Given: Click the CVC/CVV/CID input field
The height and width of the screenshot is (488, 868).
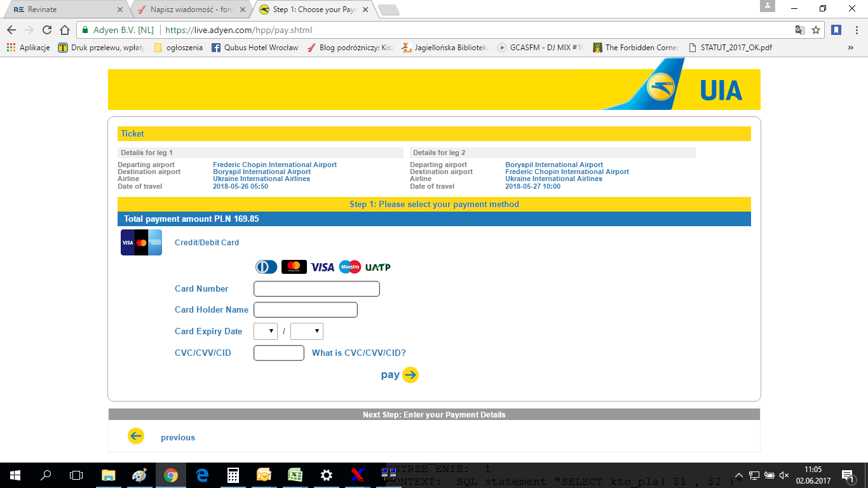Looking at the screenshot, I should (279, 353).
